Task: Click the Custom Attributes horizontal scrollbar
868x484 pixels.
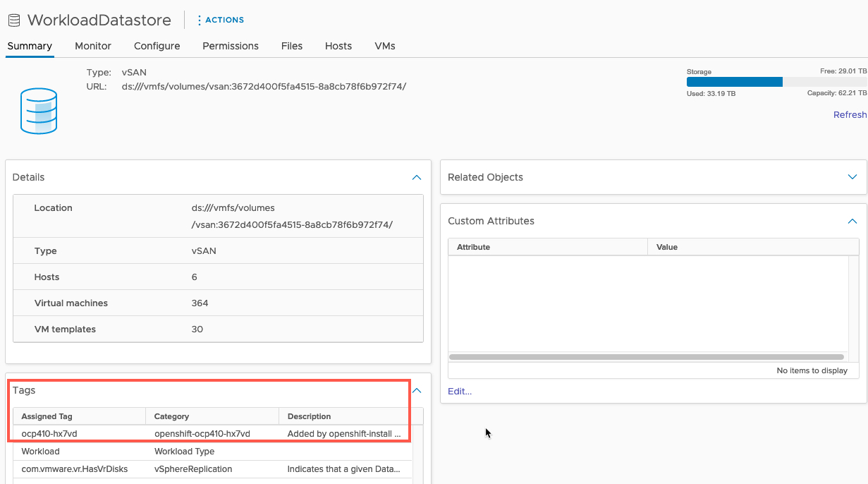Action: [x=647, y=357]
